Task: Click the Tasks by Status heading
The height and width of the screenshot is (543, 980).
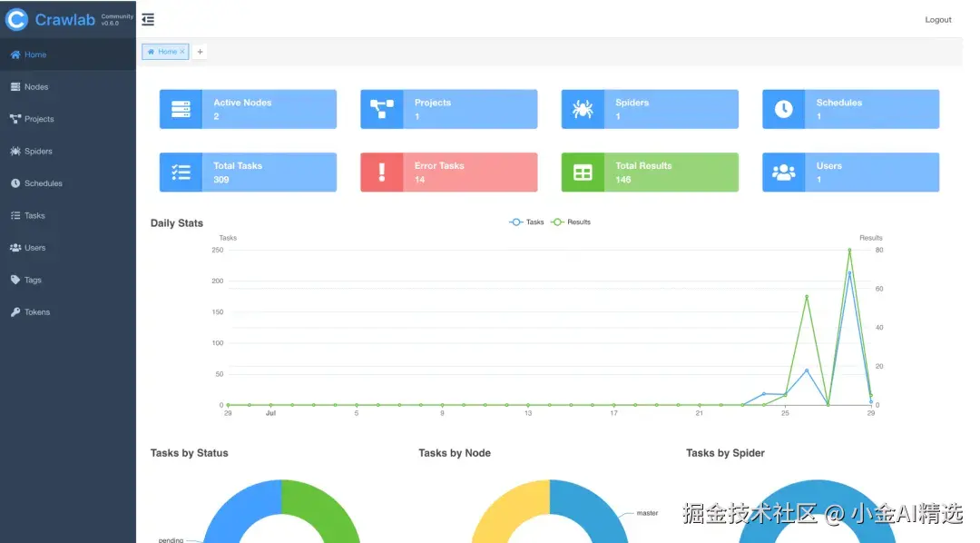Action: tap(190, 453)
